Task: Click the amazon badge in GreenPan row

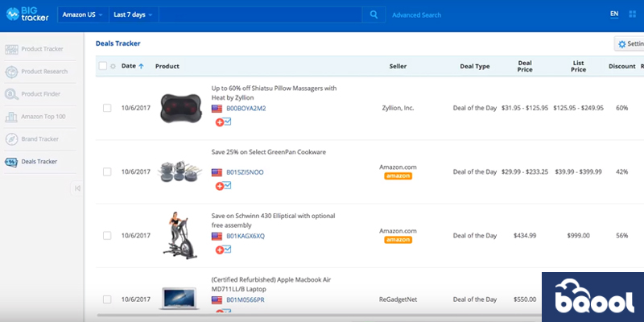Action: point(398,175)
